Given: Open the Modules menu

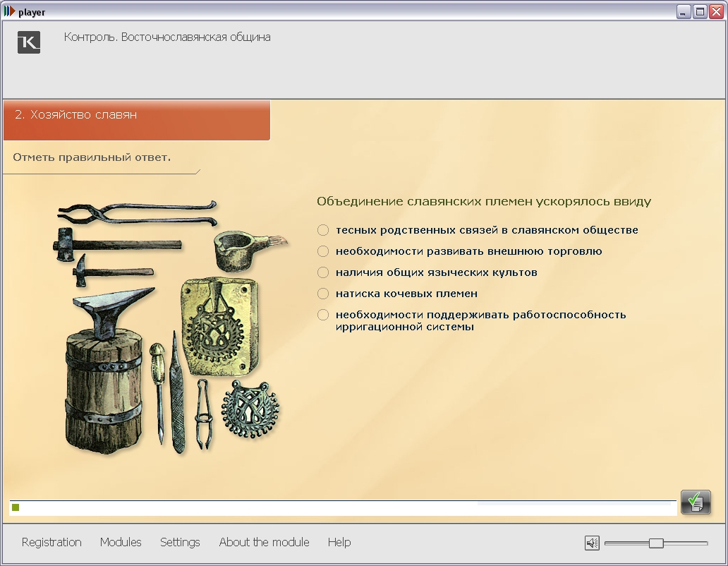Looking at the screenshot, I should [x=121, y=542].
